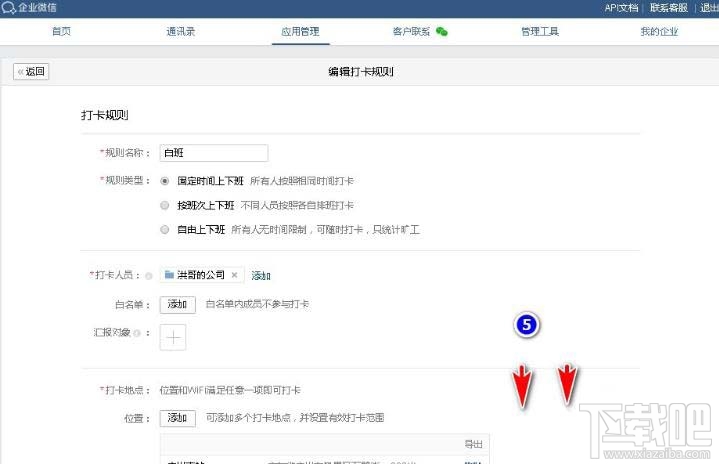719x464 pixels.
Task: Select 固定时间上下班 radio option
Action: pyautogui.click(x=165, y=181)
